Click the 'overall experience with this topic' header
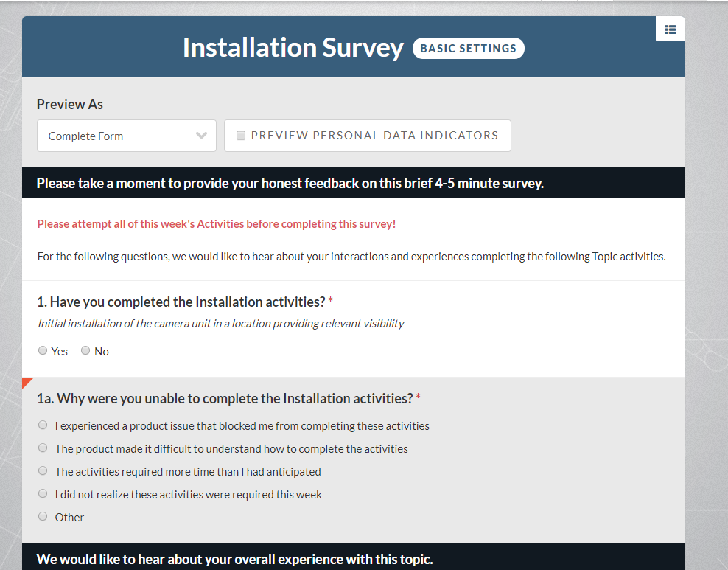The image size is (728, 570). pyautogui.click(x=354, y=557)
